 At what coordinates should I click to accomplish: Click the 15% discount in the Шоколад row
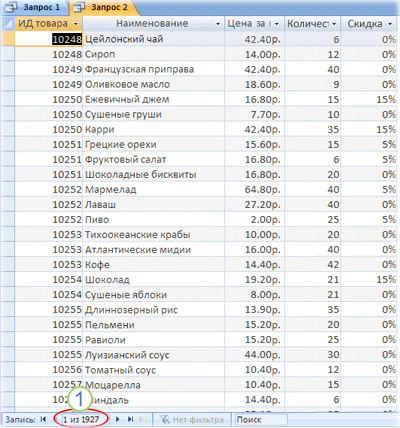[369, 279]
